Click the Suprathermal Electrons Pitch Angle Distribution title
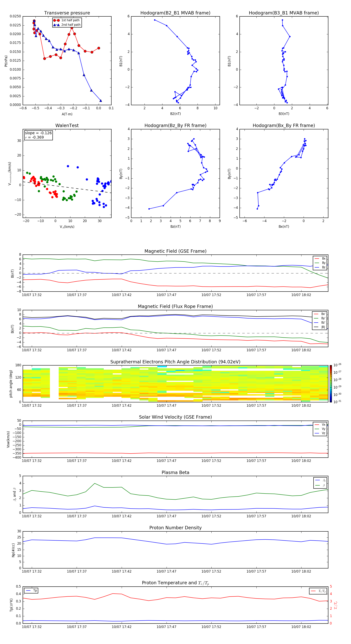Image resolution: width=351 pixels, height=644 pixels. click(x=175, y=362)
